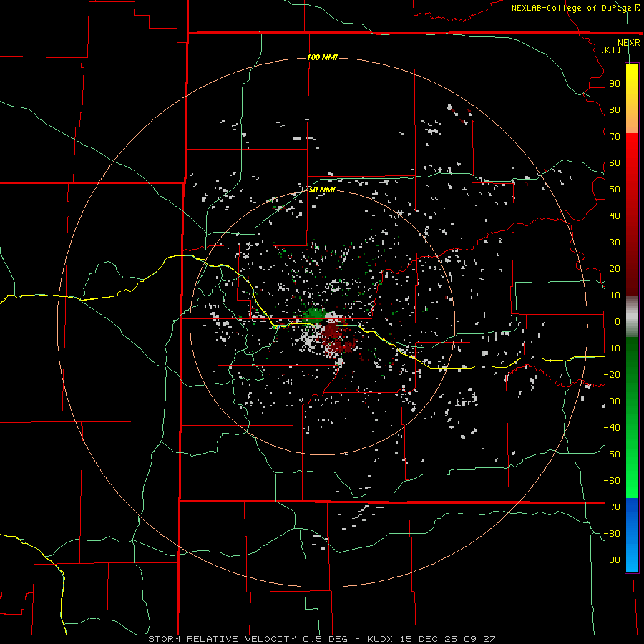
Task: Click the positive 10 scale value
Action: [x=615, y=296]
